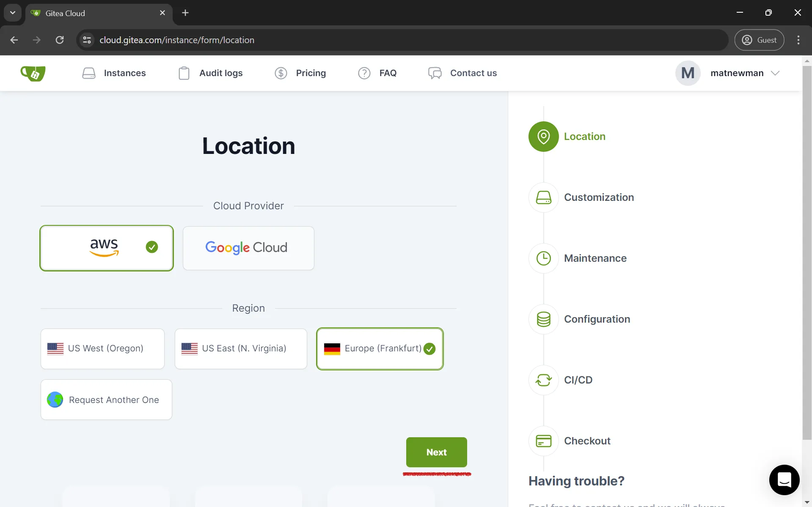Click the Gitea Cloud logo icon
The height and width of the screenshot is (507, 812).
pyautogui.click(x=33, y=73)
